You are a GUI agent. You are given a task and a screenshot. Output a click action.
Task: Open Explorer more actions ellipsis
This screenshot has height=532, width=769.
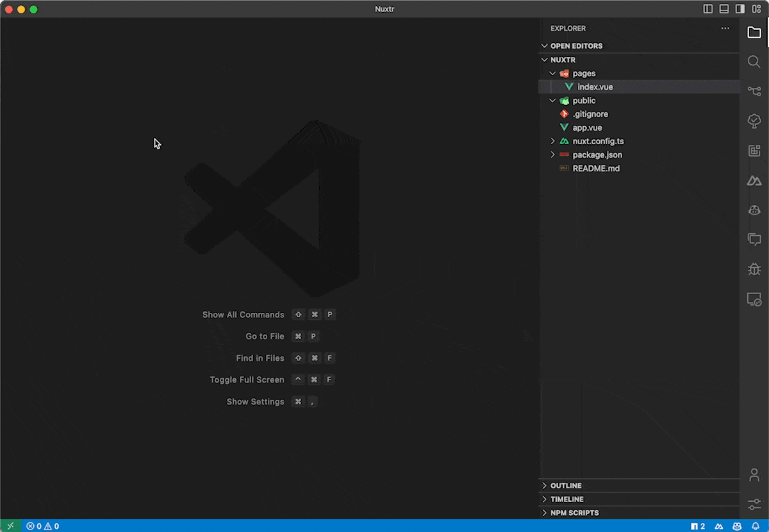pos(725,28)
